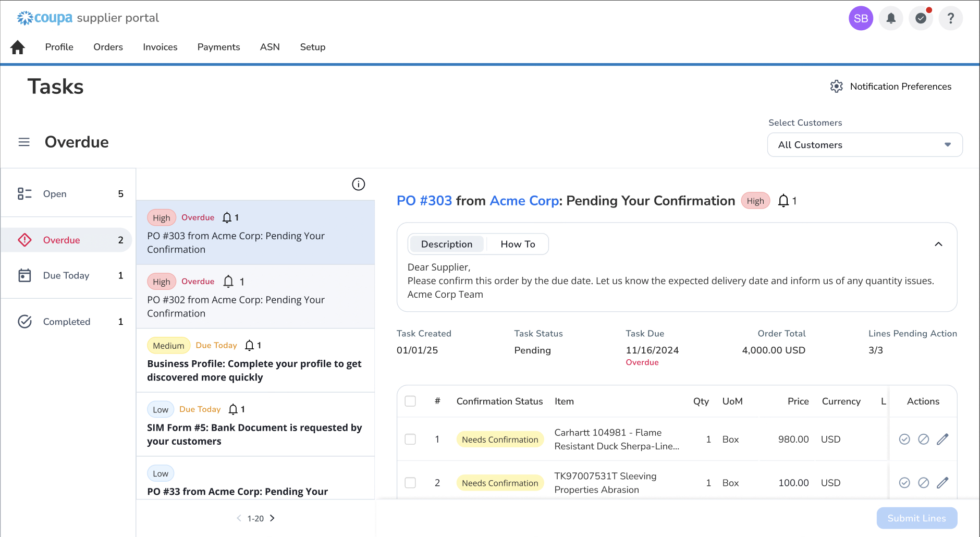This screenshot has height=537, width=980.
Task: Click the Submit Lines button
Action: (917, 518)
